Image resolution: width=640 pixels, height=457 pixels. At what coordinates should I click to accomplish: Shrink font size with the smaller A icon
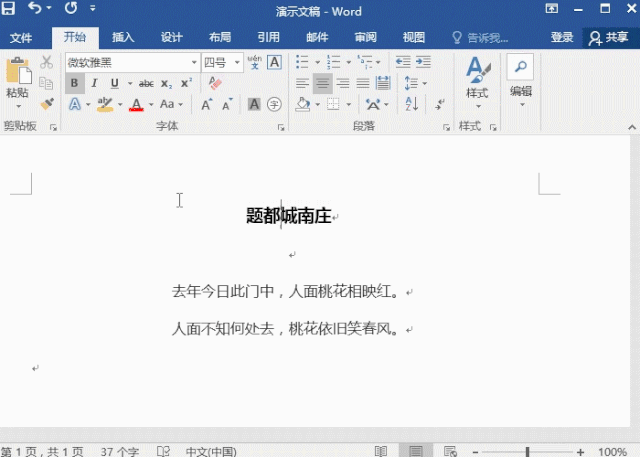click(x=227, y=104)
